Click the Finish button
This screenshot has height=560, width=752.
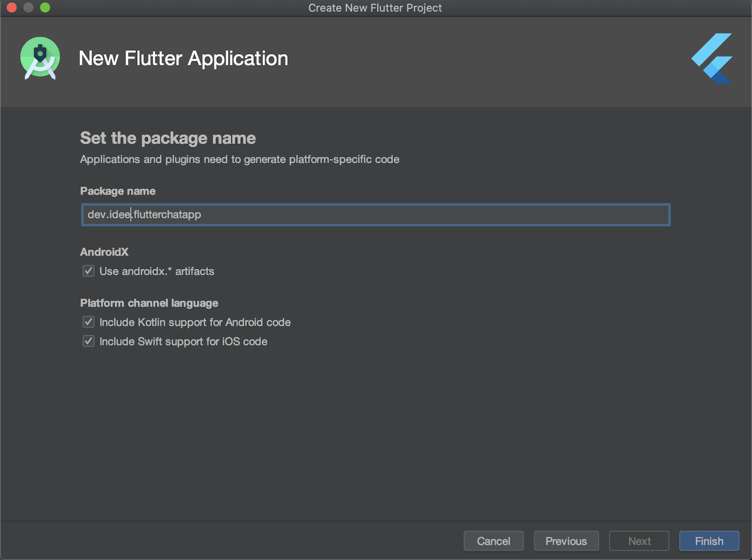(709, 541)
